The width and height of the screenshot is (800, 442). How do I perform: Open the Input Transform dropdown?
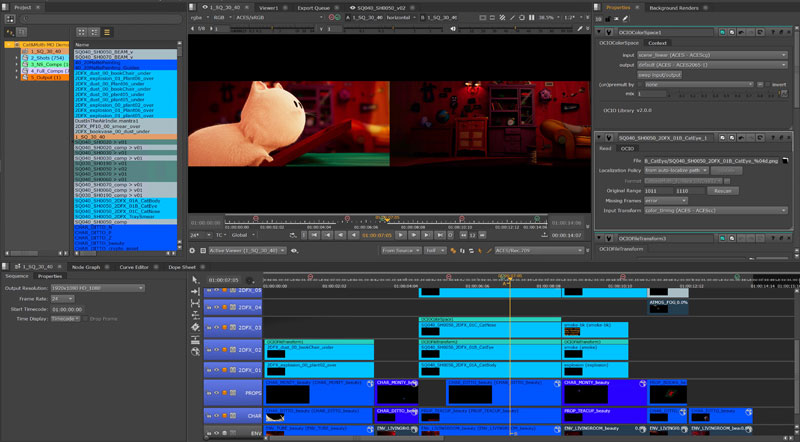point(715,210)
